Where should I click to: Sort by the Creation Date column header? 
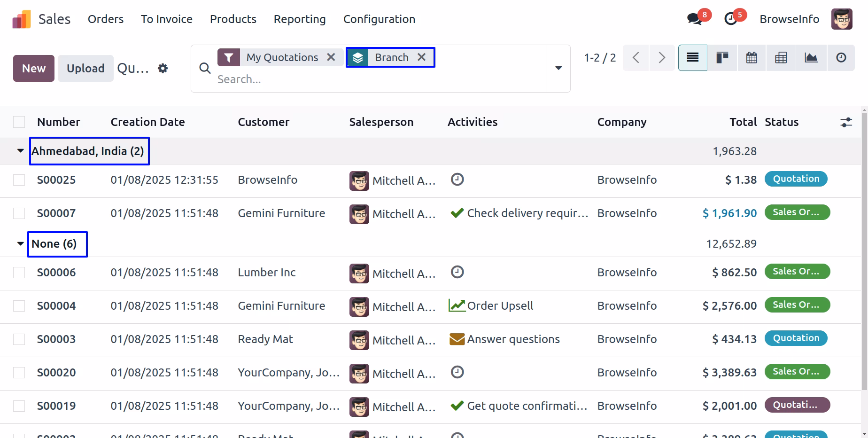(x=147, y=122)
